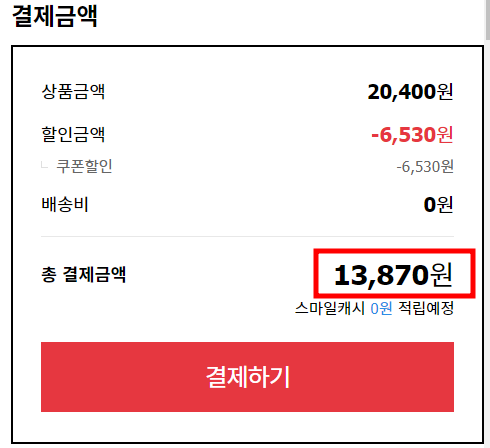
Task: Click the 20,400원 product price
Action: pyautogui.click(x=410, y=92)
